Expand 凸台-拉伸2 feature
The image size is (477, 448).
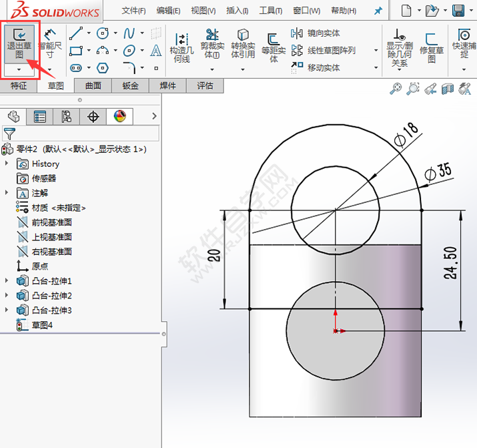click(7, 295)
